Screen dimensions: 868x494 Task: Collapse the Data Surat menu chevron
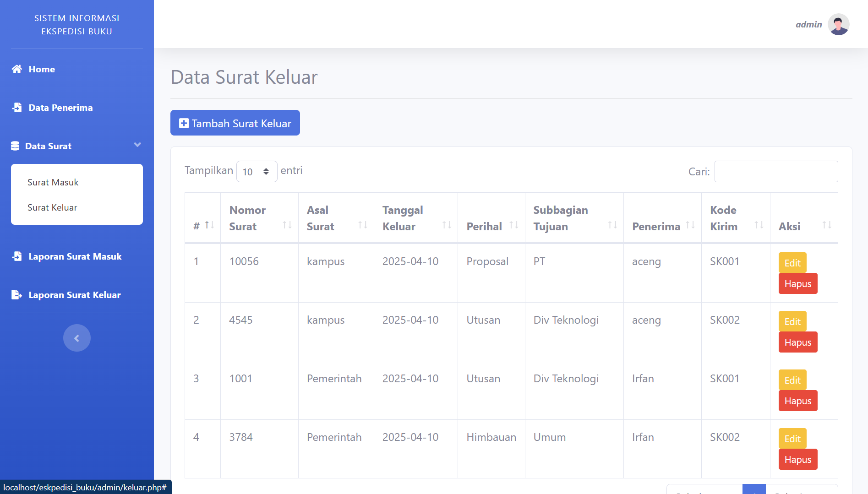(x=137, y=145)
